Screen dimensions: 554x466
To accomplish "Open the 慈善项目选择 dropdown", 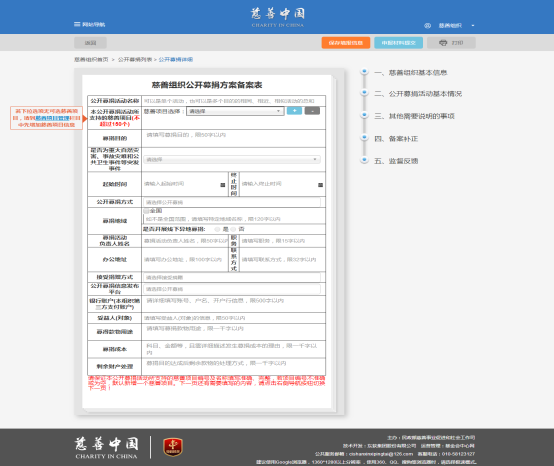I will click(235, 111).
